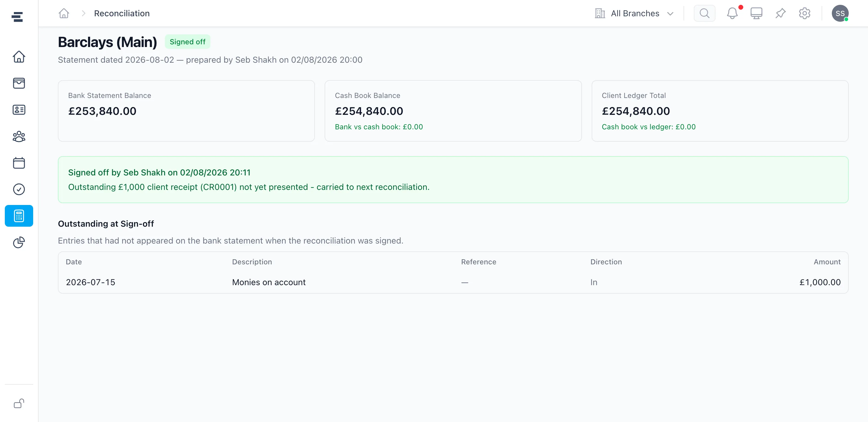Screen dimensions: 868x422
Task: Click the Direction column header
Action: pos(606,262)
